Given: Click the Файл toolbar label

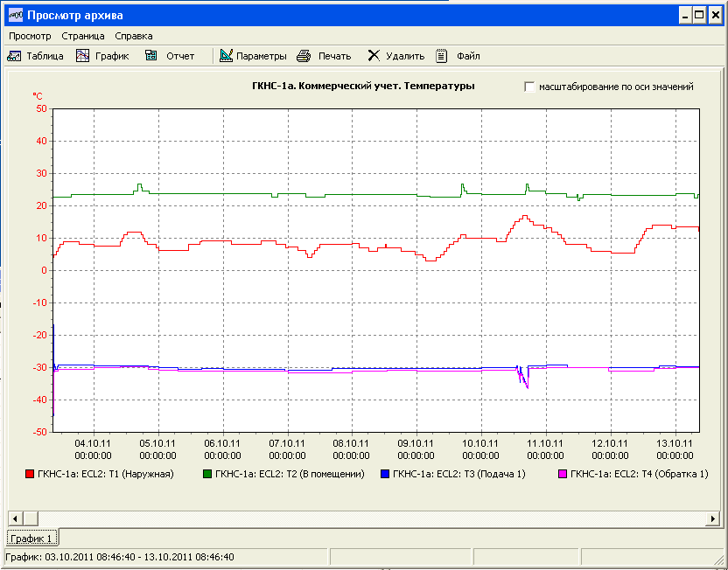Looking at the screenshot, I should pos(468,56).
